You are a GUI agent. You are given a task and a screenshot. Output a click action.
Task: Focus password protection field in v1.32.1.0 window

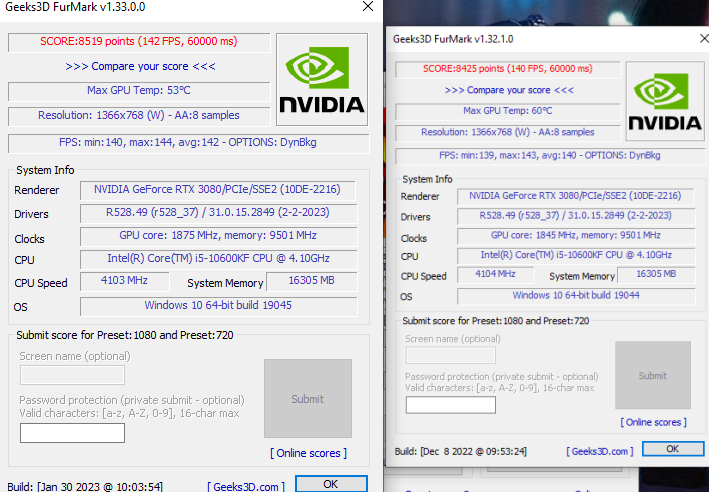(451, 405)
